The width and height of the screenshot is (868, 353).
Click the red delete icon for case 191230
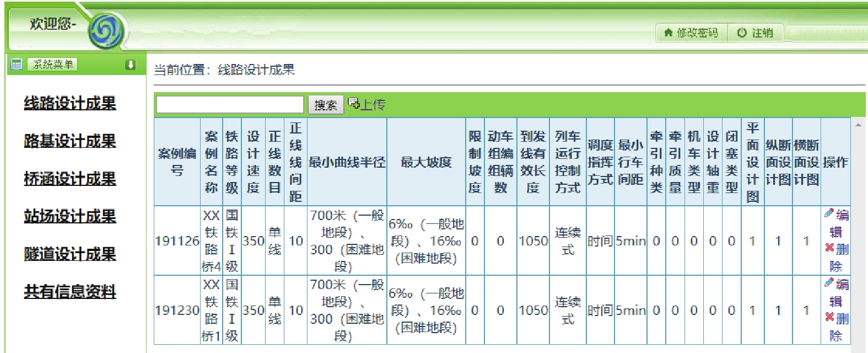pos(829,317)
